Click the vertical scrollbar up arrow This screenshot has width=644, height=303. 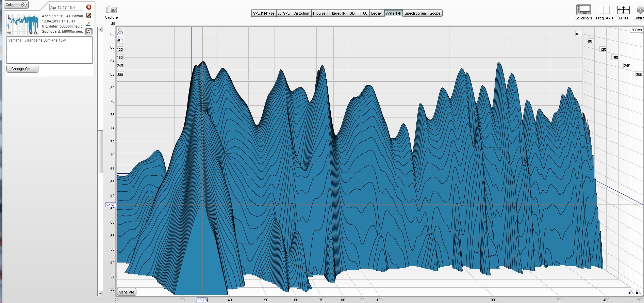point(100,30)
